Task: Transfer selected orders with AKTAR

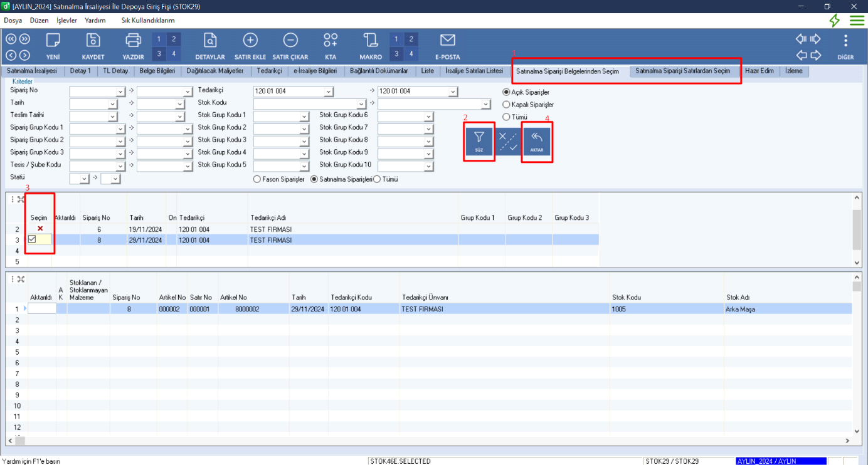Action: click(537, 142)
